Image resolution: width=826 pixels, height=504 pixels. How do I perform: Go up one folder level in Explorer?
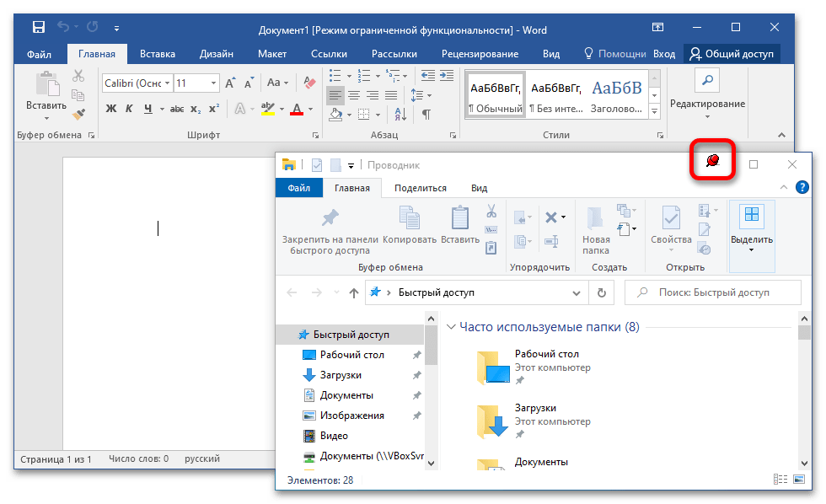[354, 292]
